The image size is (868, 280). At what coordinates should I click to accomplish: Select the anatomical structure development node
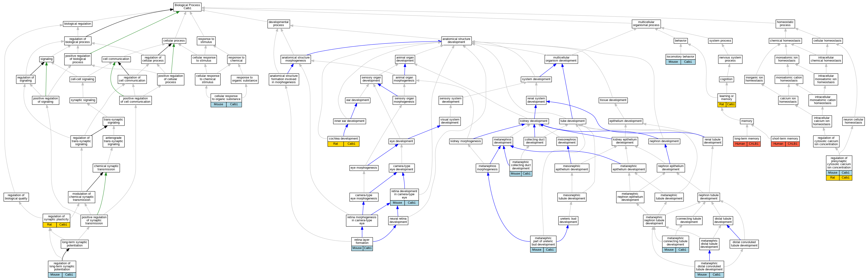(456, 40)
